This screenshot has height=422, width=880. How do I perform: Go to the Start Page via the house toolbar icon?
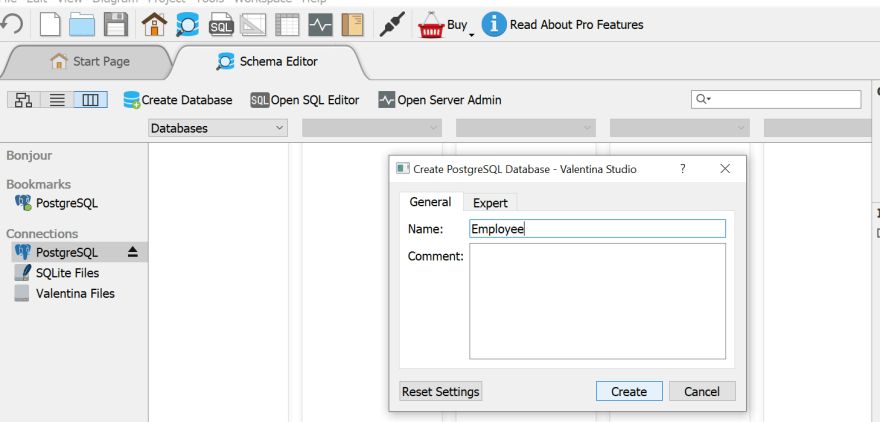(154, 25)
